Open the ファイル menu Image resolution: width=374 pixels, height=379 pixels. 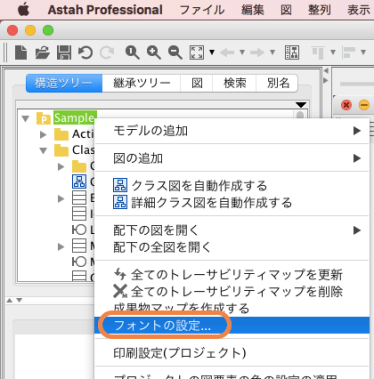(x=202, y=10)
